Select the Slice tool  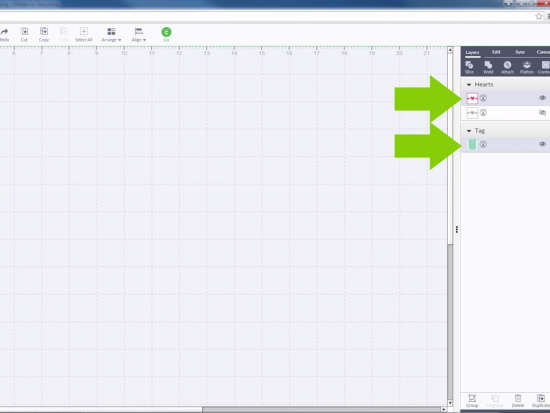point(469,67)
